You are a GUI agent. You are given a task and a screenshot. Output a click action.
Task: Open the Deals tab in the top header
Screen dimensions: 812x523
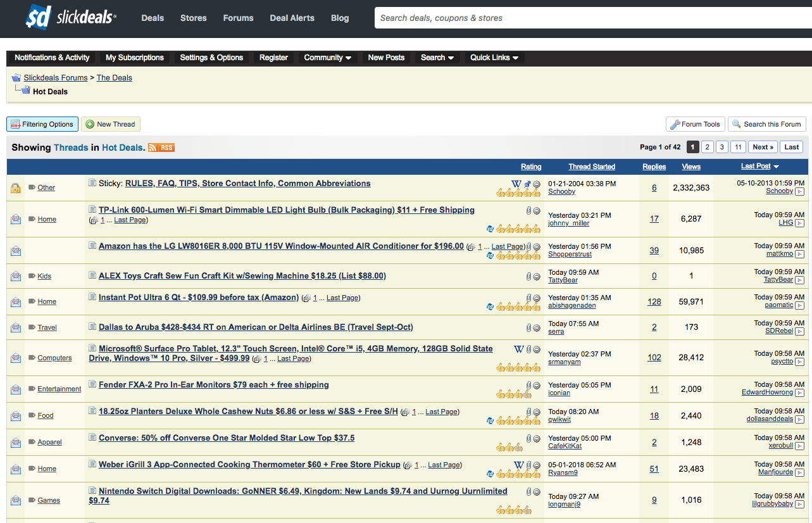click(153, 18)
